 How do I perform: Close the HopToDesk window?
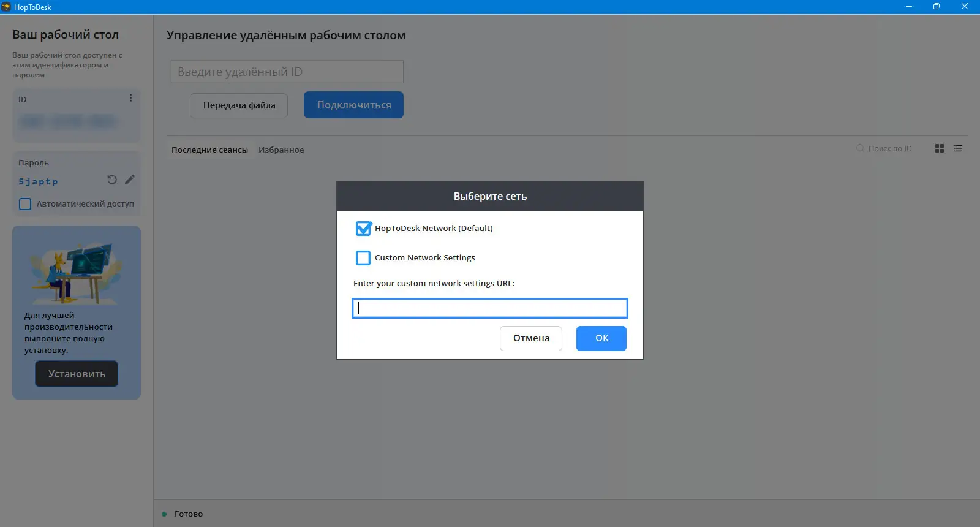point(965,7)
